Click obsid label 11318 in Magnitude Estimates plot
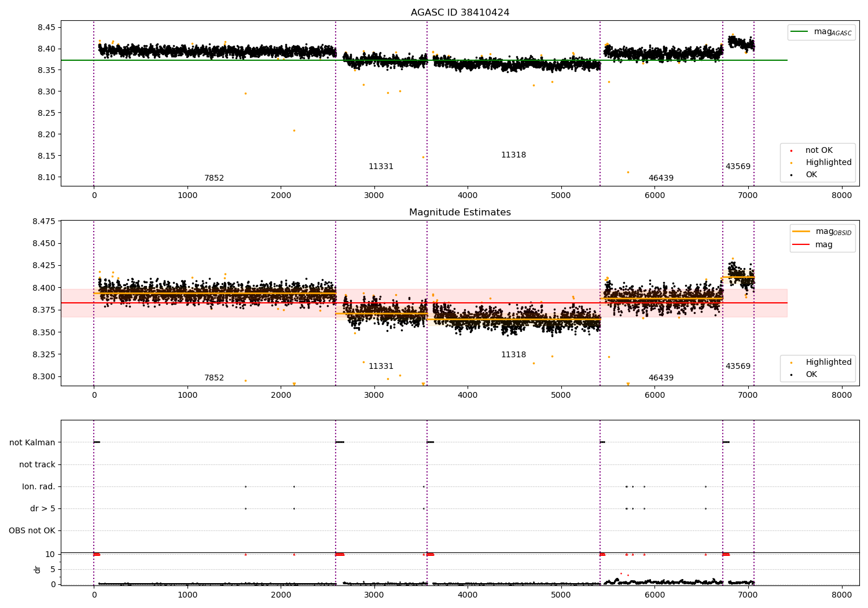Image resolution: width=868 pixels, height=608 pixels. point(513,355)
